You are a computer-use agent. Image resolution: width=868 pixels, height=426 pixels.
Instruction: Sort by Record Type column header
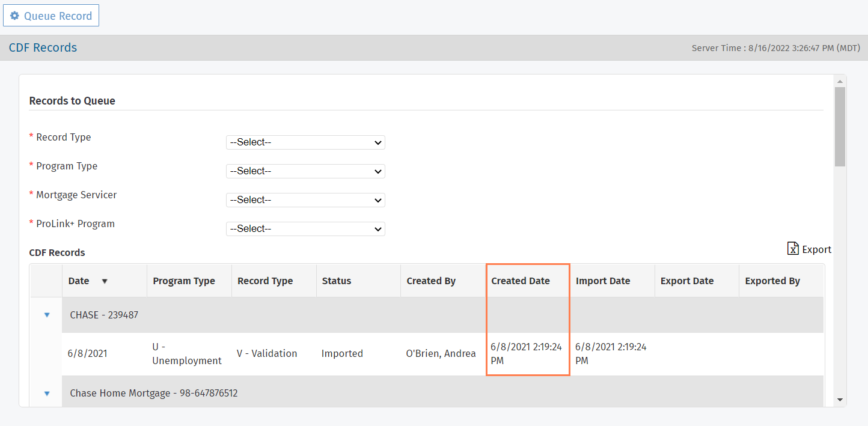(265, 281)
